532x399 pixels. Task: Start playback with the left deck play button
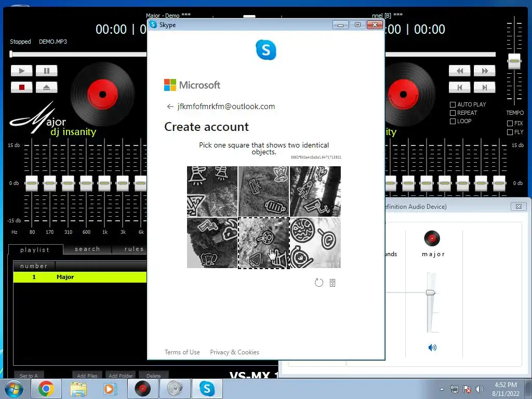pos(22,71)
